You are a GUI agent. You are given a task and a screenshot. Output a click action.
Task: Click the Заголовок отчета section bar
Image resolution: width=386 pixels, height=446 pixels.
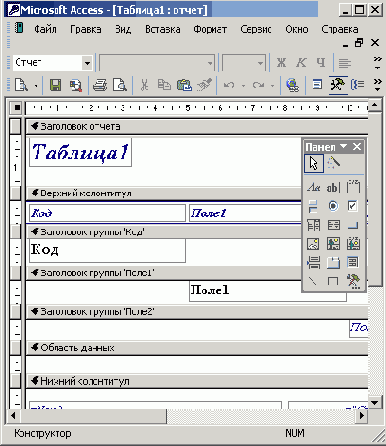pyautogui.click(x=197, y=127)
